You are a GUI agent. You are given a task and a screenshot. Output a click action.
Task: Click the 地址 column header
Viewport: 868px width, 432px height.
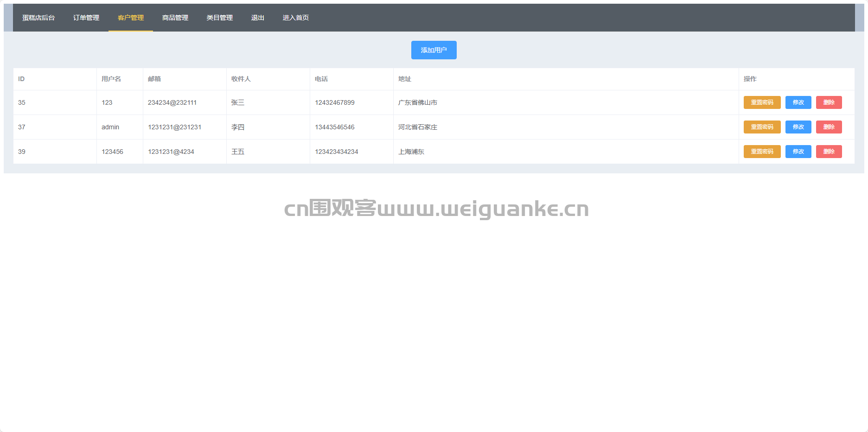click(405, 79)
